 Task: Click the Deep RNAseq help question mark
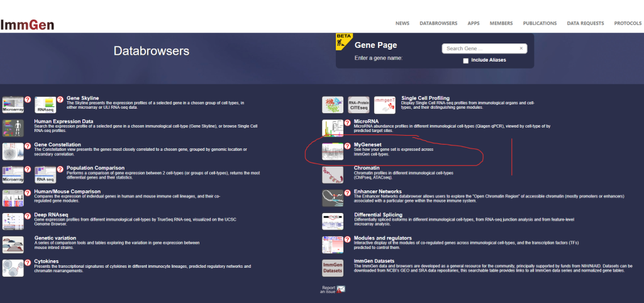pos(28,216)
